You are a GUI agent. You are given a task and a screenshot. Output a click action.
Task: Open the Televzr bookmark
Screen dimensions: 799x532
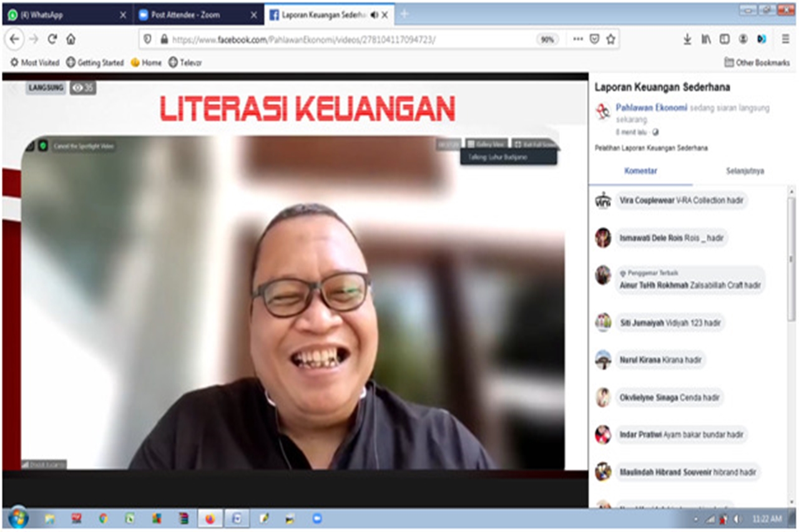185,62
